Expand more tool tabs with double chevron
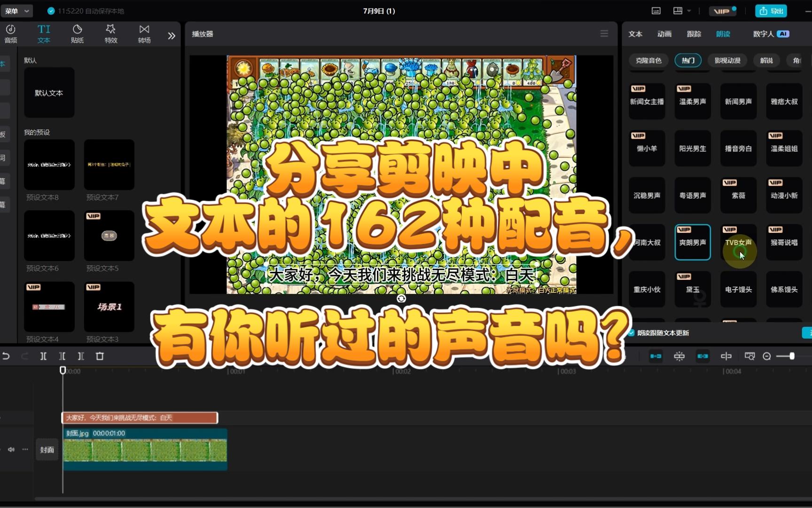 [x=172, y=36]
